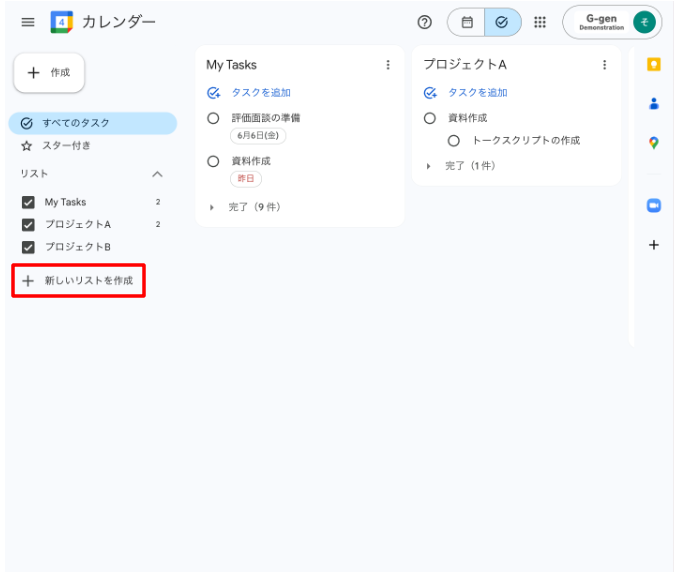Viewport: 674px width, 572px height.
Task: Open プロジェクトA card three-dot menu
Action: point(604,65)
